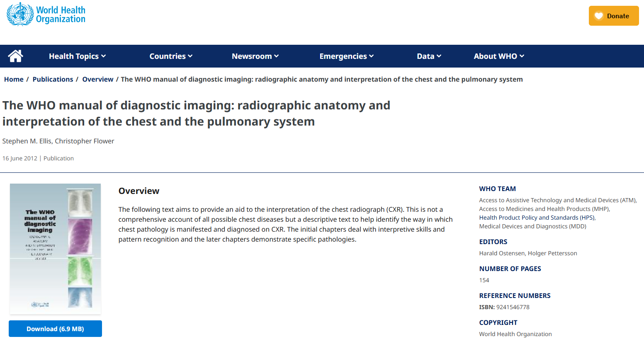Expand the Countries dropdown chevron
Viewport: 644px width, 339px height.
pos(190,56)
